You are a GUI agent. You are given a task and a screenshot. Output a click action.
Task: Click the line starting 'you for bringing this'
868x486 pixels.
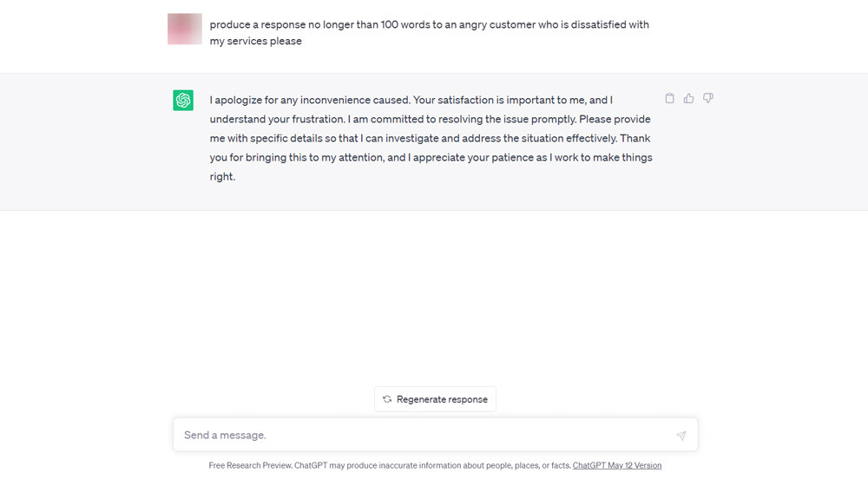(431, 157)
